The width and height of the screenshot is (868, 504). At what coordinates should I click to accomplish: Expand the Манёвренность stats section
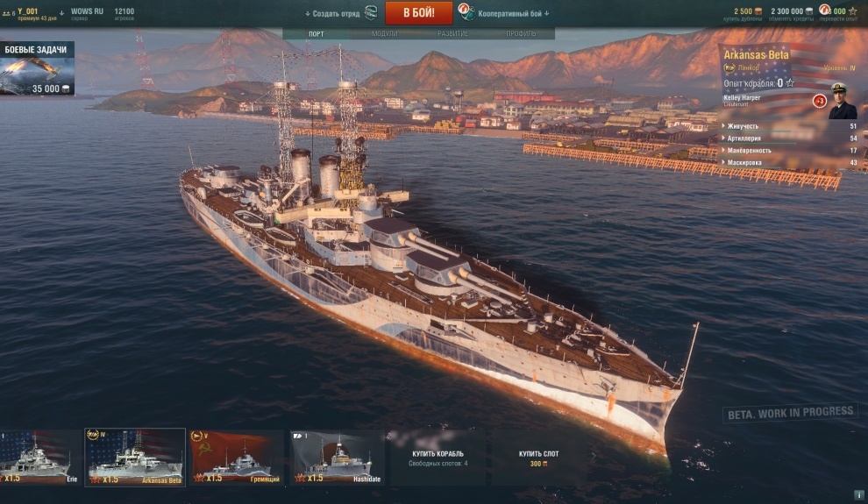789,151
